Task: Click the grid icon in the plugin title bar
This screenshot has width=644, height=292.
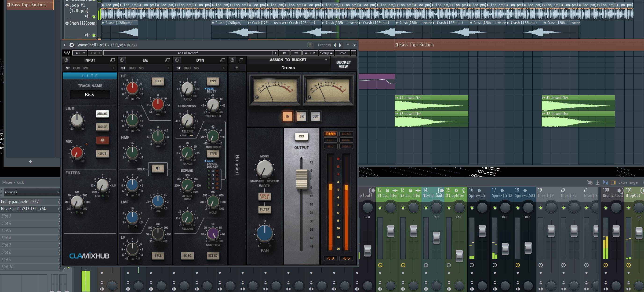Action: click(309, 45)
